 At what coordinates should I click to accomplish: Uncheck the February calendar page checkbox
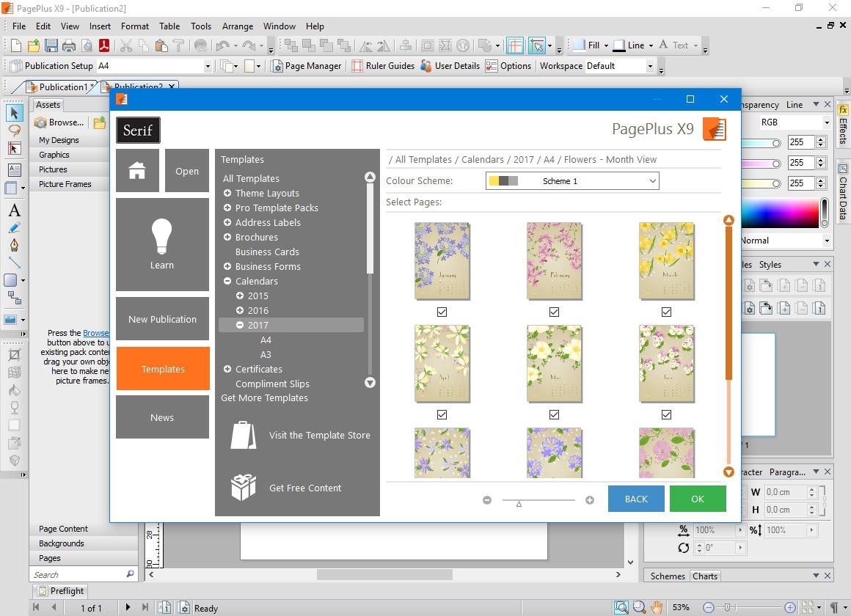[x=554, y=312]
